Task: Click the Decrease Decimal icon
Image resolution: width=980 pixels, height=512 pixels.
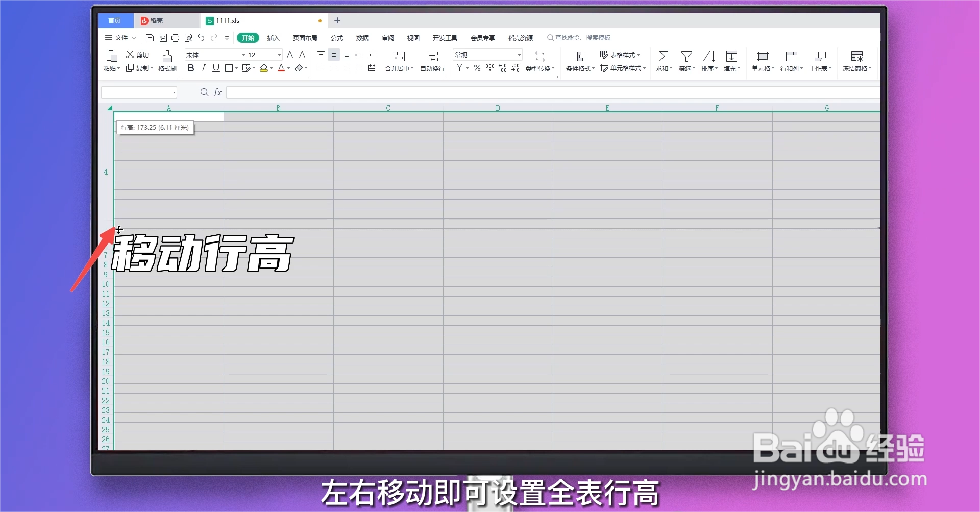Action: pyautogui.click(x=516, y=68)
